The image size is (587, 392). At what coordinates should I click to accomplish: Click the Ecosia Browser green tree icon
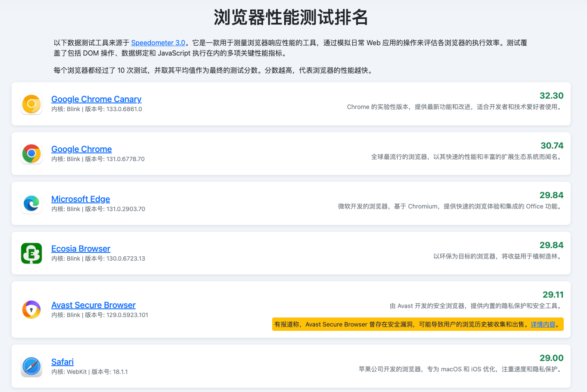point(31,253)
